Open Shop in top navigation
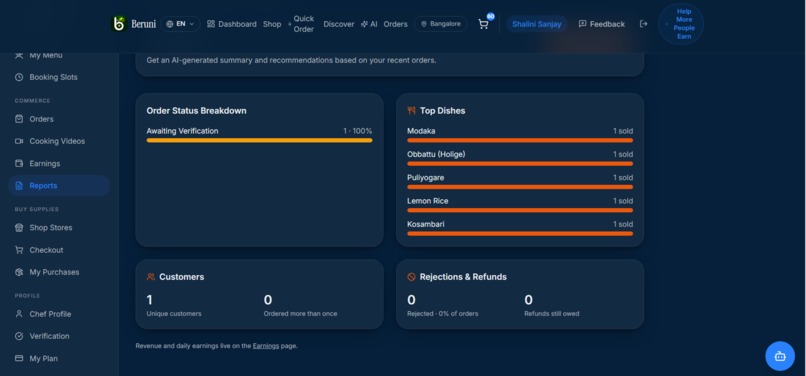Image resolution: width=806 pixels, height=376 pixels. (x=272, y=24)
